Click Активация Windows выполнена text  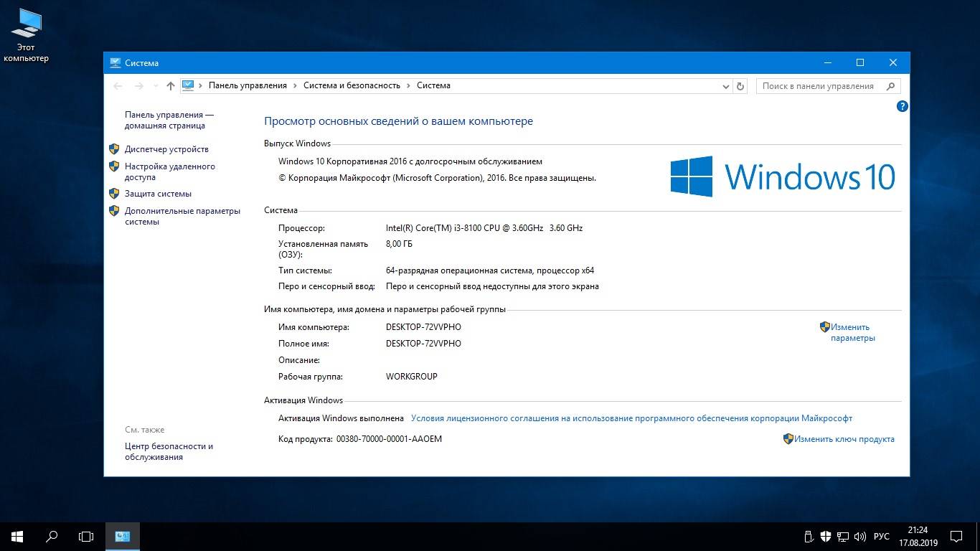point(341,418)
